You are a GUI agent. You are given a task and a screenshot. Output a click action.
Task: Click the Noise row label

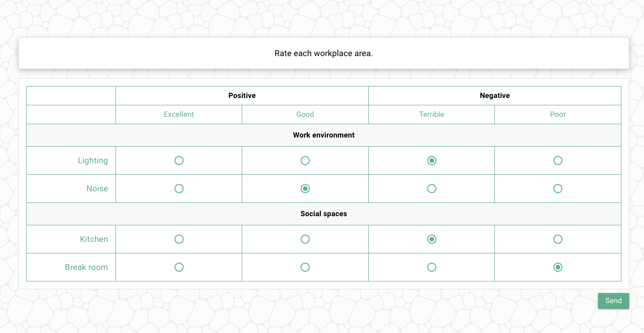point(97,189)
